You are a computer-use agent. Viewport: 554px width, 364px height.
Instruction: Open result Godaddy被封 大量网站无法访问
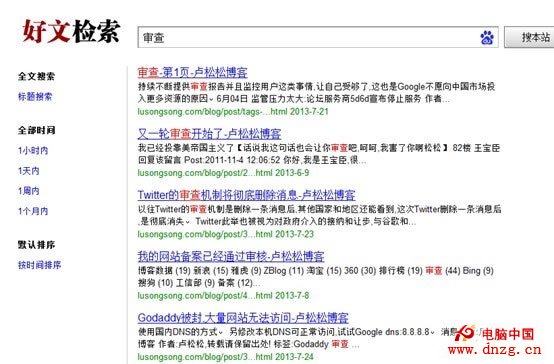[x=243, y=318]
